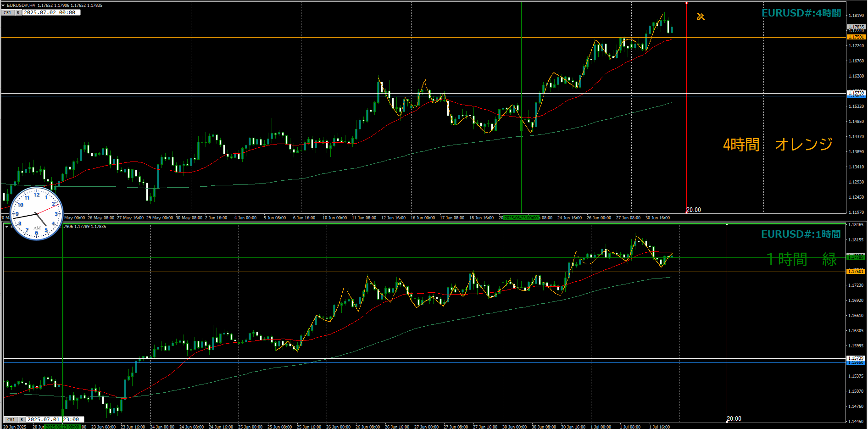868x429 pixels.
Task: Click the 1.11970 price level on H4 axis
Action: tap(856, 212)
